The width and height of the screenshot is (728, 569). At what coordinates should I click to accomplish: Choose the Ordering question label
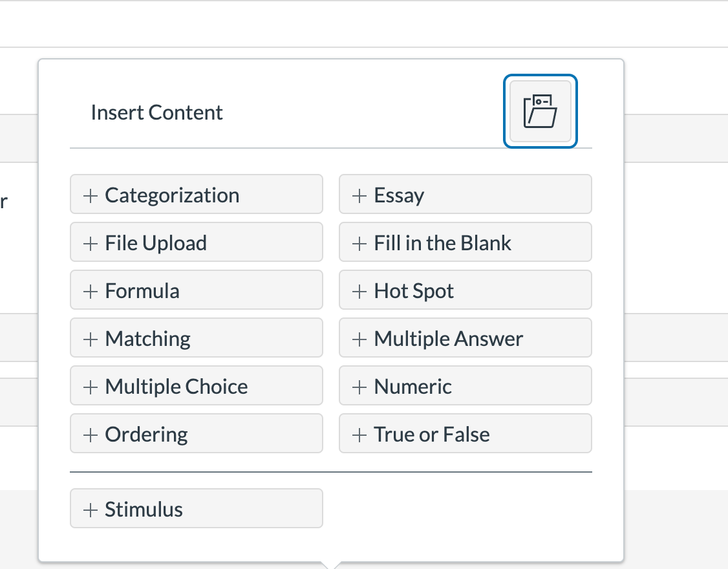(x=146, y=435)
